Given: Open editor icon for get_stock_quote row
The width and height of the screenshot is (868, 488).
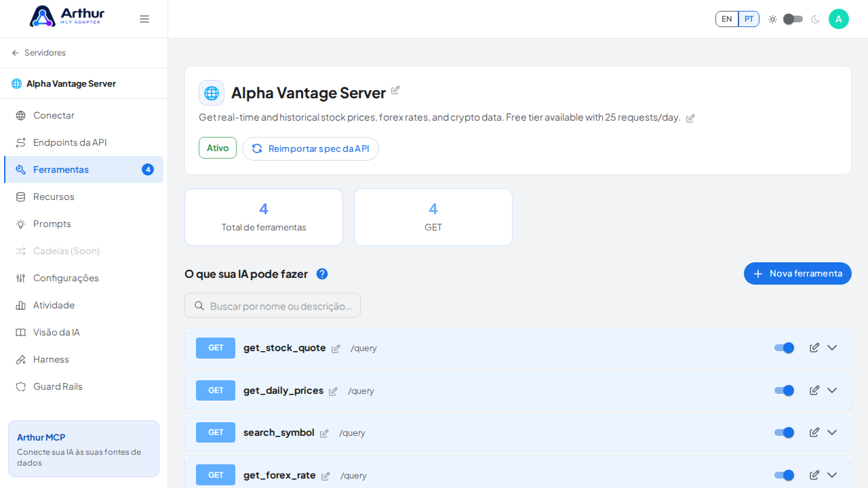Looking at the screenshot, I should [814, 348].
